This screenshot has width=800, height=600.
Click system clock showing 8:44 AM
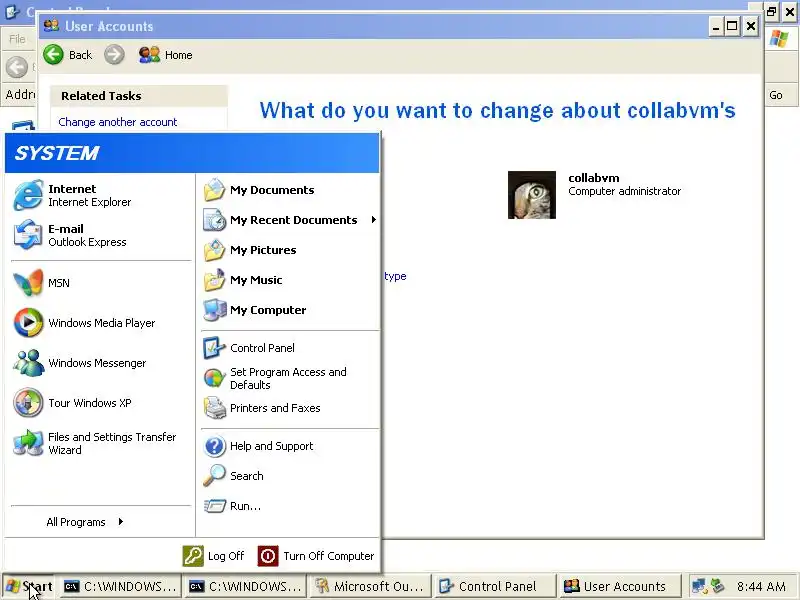point(761,587)
